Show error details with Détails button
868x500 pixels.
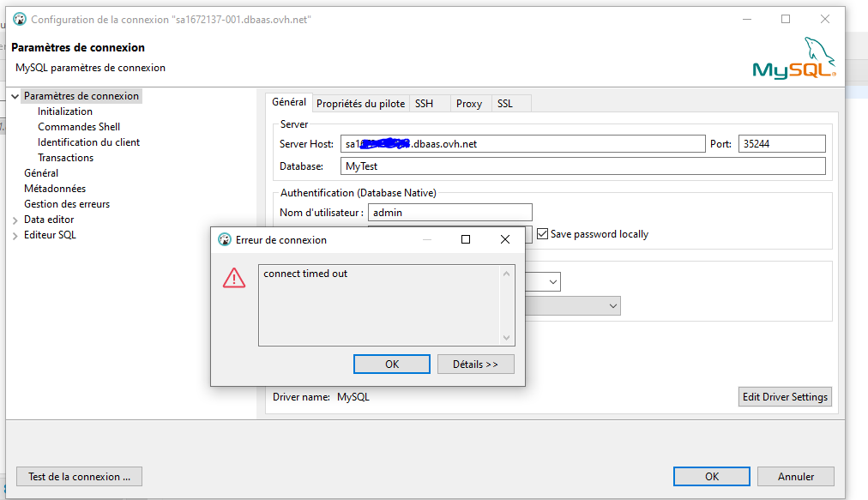[475, 364]
